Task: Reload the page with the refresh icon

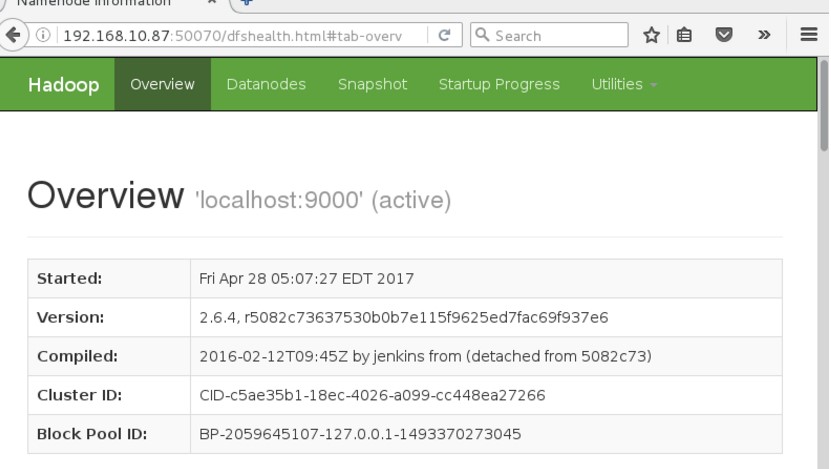Action: pos(444,35)
